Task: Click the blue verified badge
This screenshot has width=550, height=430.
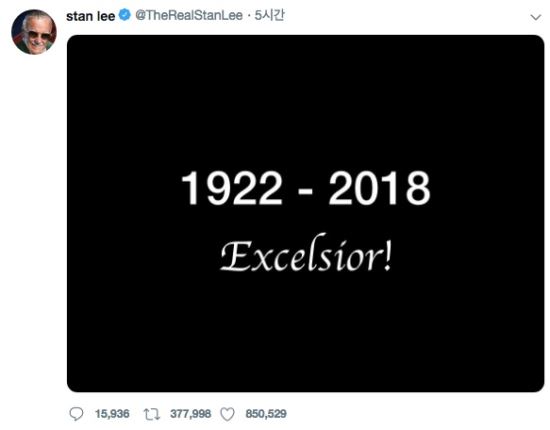Action: coord(125,15)
